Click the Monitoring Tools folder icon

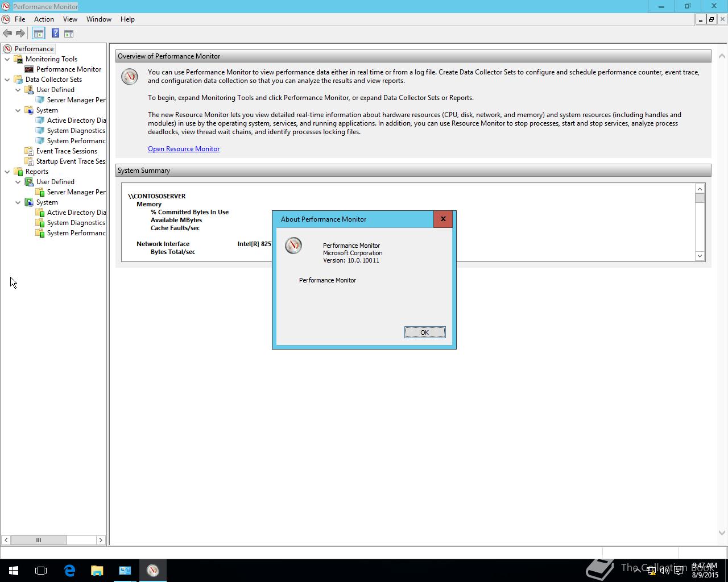(x=18, y=59)
